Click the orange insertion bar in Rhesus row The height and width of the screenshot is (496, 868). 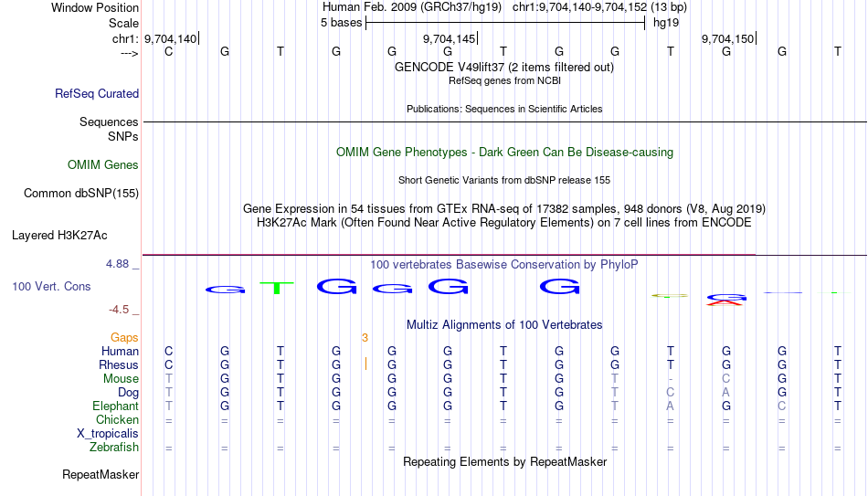coord(365,364)
